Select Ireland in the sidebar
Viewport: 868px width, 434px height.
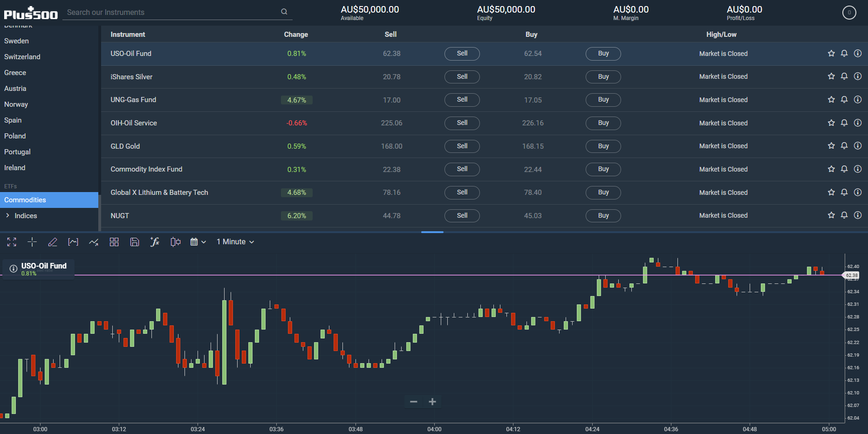tap(15, 168)
